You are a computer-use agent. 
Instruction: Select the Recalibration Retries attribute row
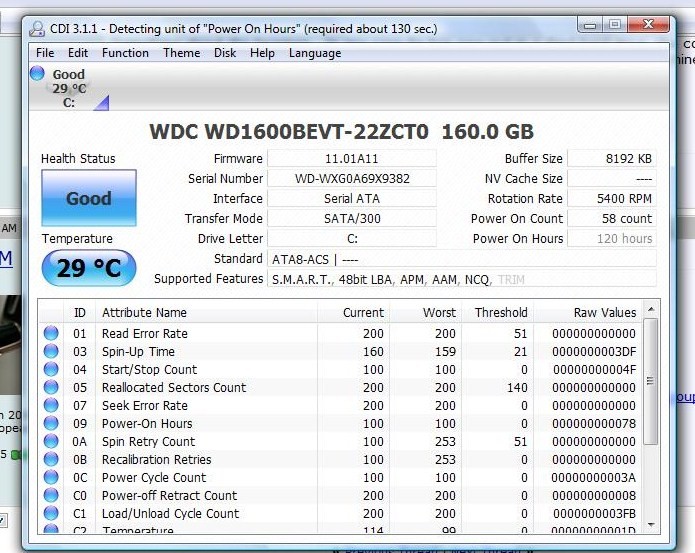click(340, 460)
